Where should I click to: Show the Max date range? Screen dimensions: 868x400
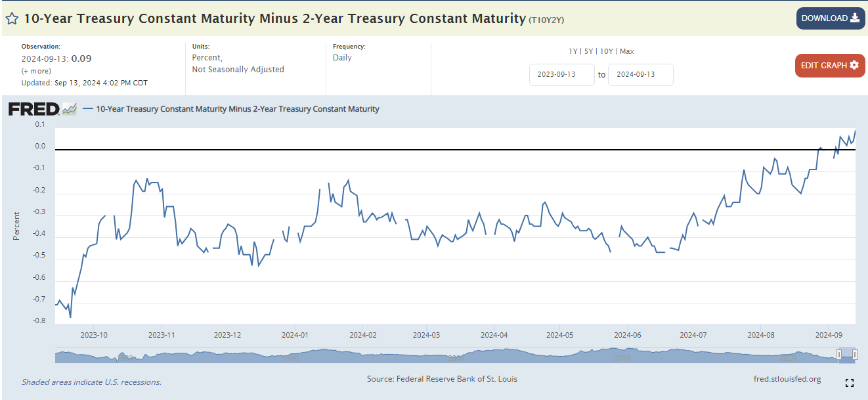(x=626, y=51)
